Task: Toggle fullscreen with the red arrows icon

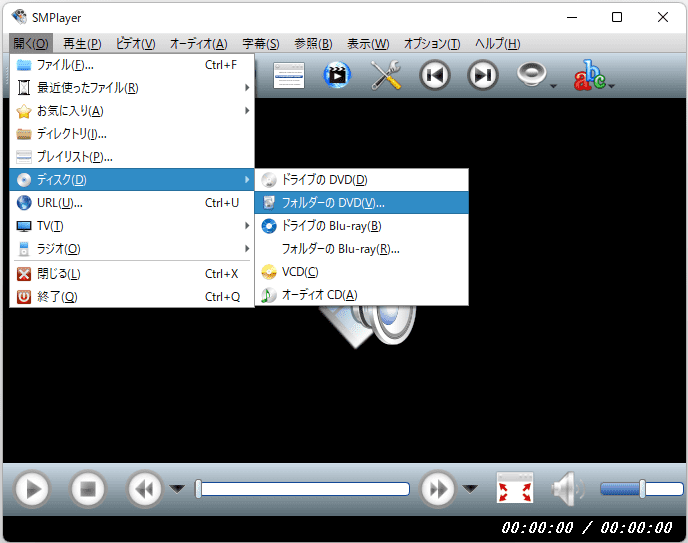Action: [x=515, y=488]
